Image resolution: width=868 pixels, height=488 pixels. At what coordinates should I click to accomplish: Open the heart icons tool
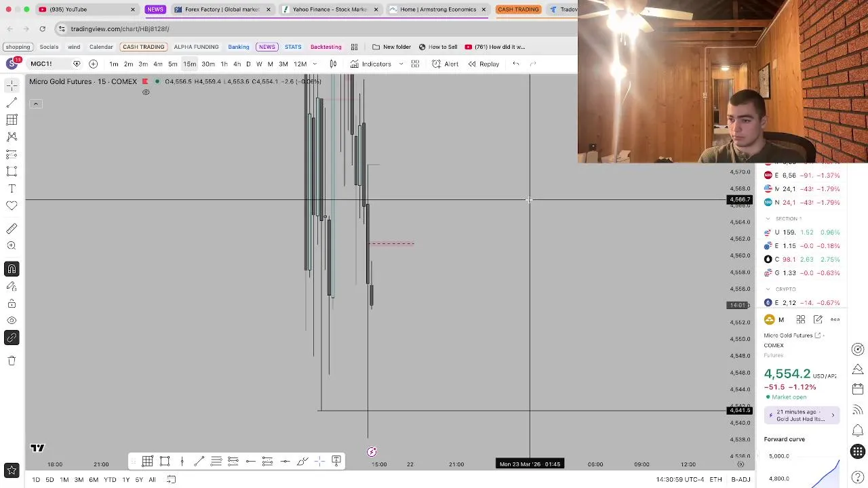pos(12,205)
